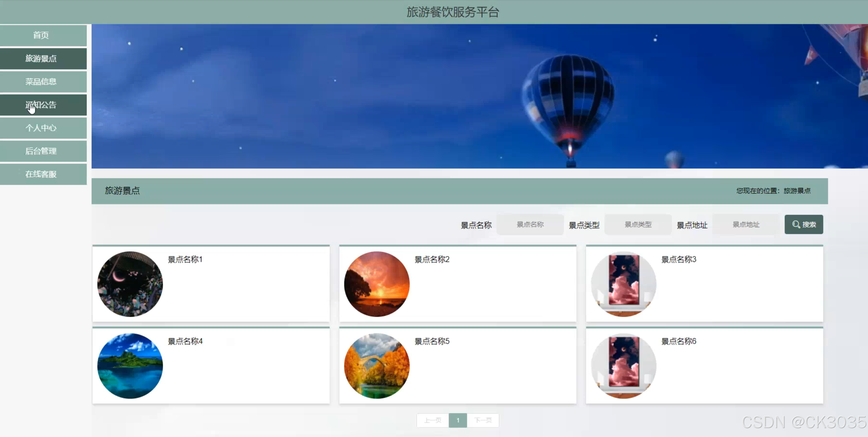The width and height of the screenshot is (868, 437).
Task: Click the 景点名称6 card image
Action: (x=623, y=366)
